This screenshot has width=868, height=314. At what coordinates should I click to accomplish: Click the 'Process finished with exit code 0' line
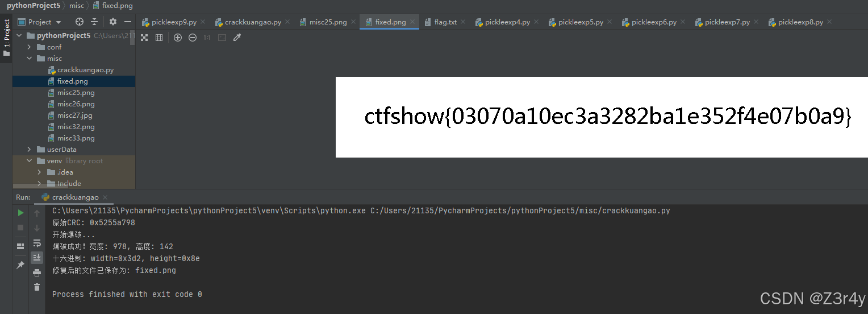coord(127,294)
